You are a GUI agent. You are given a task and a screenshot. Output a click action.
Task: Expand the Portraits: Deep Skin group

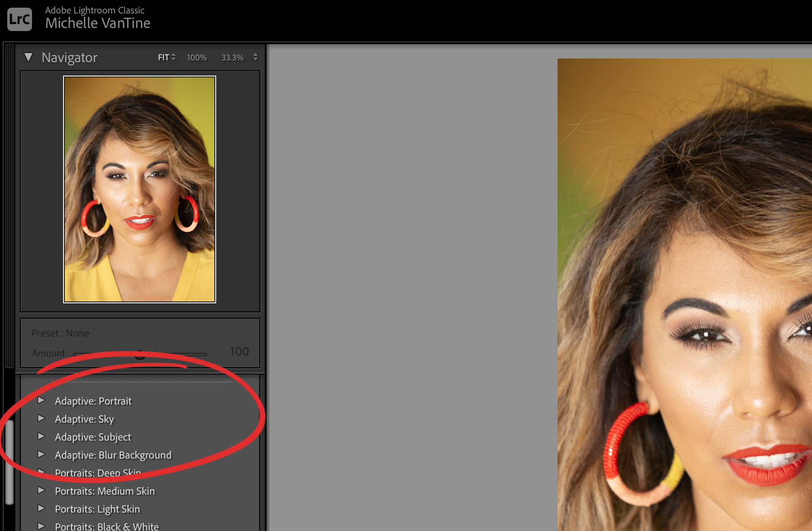[42, 472]
